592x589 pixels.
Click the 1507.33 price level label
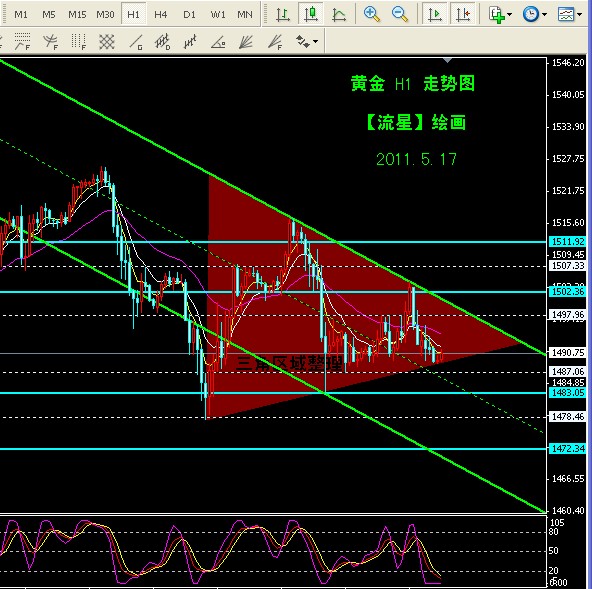[x=567, y=266]
